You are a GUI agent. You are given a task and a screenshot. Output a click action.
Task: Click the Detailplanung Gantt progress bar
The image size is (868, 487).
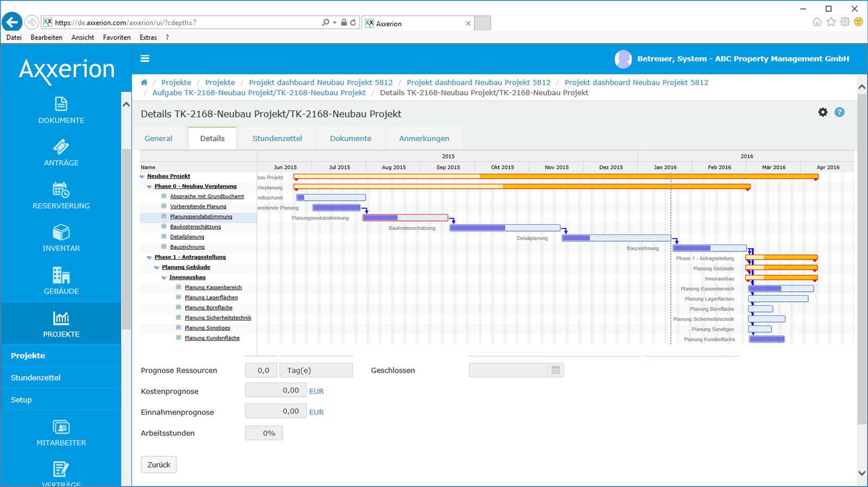coord(616,238)
